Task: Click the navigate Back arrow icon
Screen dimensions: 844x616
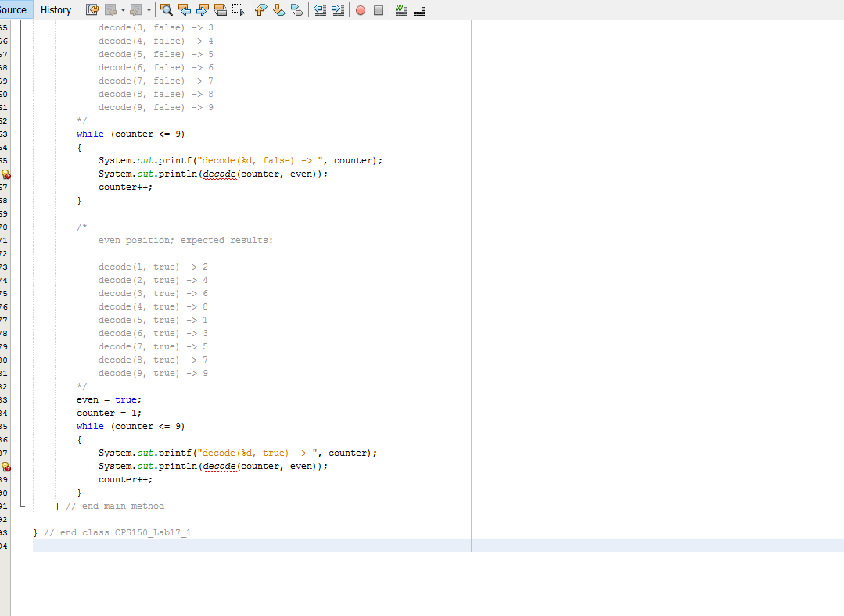Action: coord(110,9)
